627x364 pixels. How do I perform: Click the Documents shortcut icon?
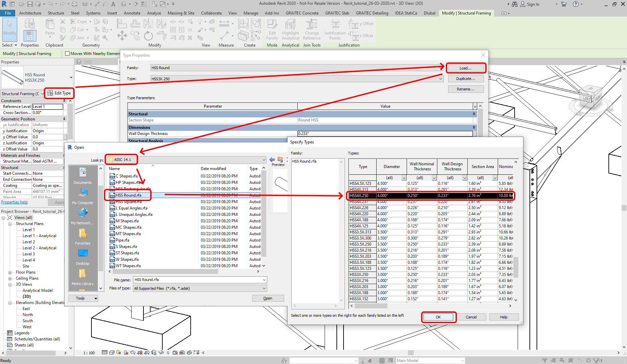point(83,173)
